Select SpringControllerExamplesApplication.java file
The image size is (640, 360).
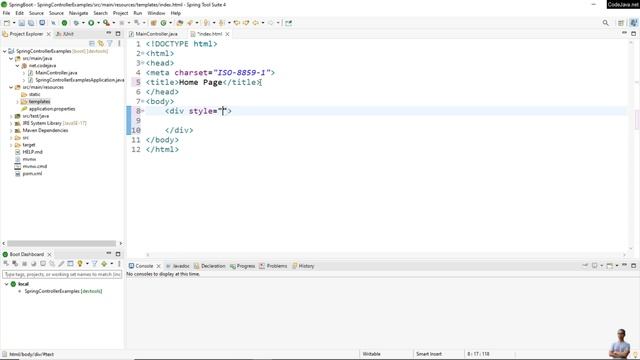tap(80, 80)
